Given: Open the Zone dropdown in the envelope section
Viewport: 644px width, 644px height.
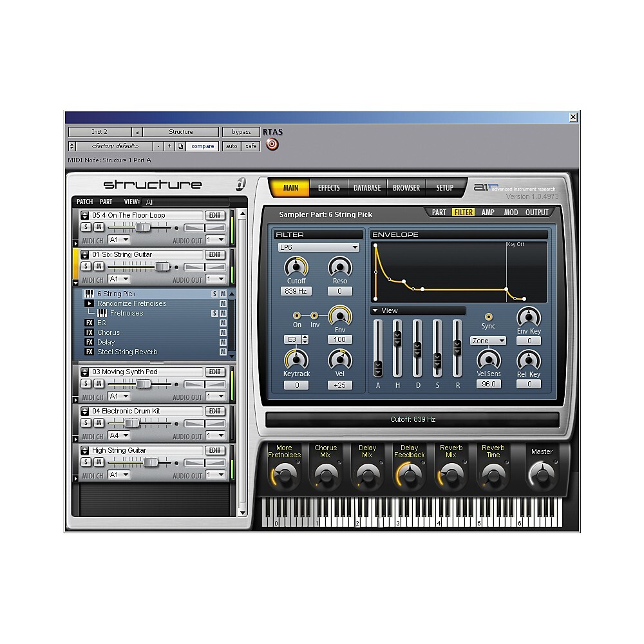Looking at the screenshot, I should click(488, 341).
